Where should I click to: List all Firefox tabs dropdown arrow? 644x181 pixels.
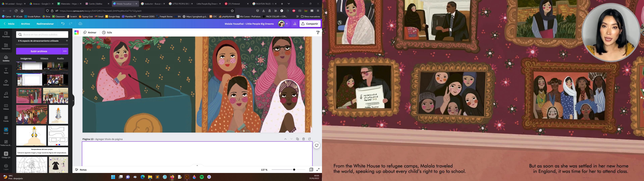(289, 4)
